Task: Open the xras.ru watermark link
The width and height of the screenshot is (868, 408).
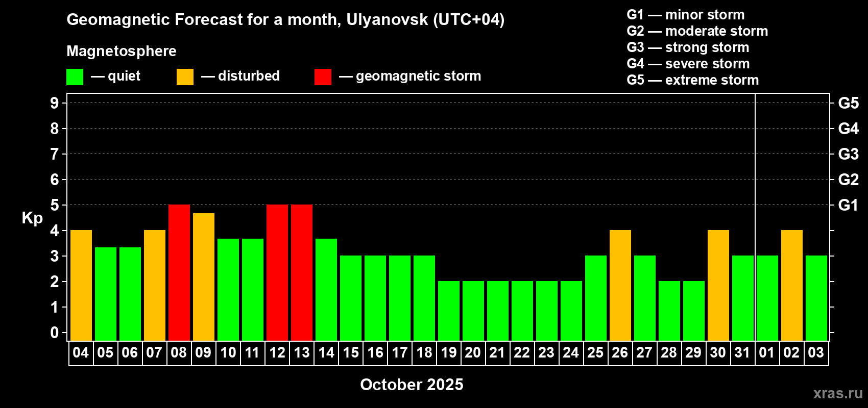Action: point(838,393)
